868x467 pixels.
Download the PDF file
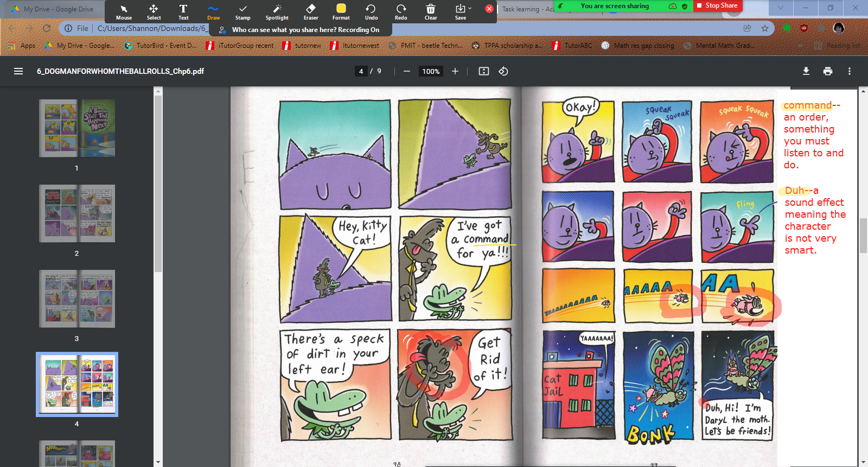(806, 71)
